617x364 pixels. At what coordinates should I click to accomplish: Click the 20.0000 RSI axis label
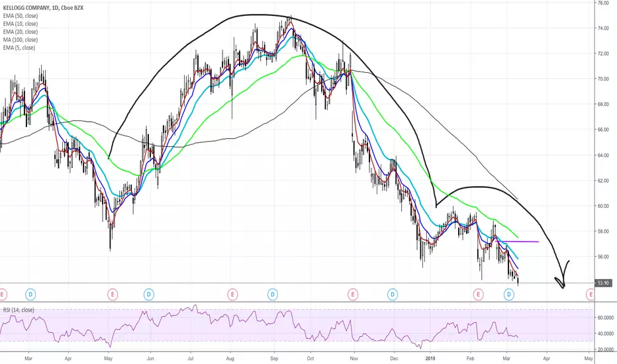pyautogui.click(x=606, y=349)
